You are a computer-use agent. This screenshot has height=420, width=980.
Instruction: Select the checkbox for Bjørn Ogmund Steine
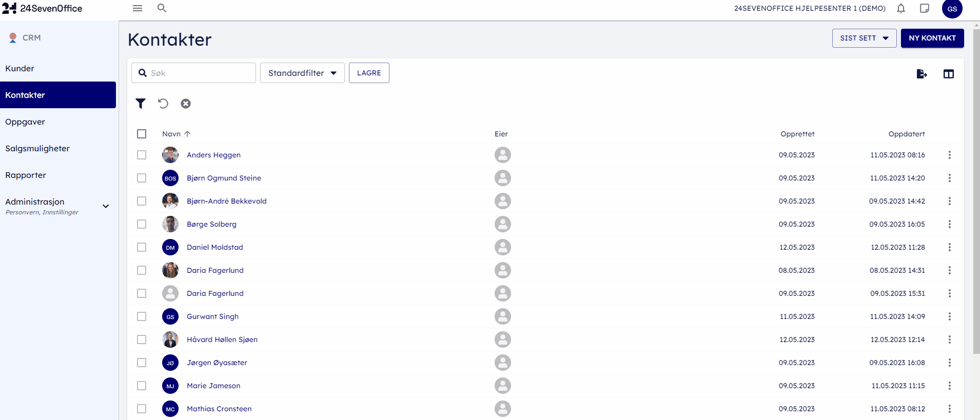pos(142,178)
